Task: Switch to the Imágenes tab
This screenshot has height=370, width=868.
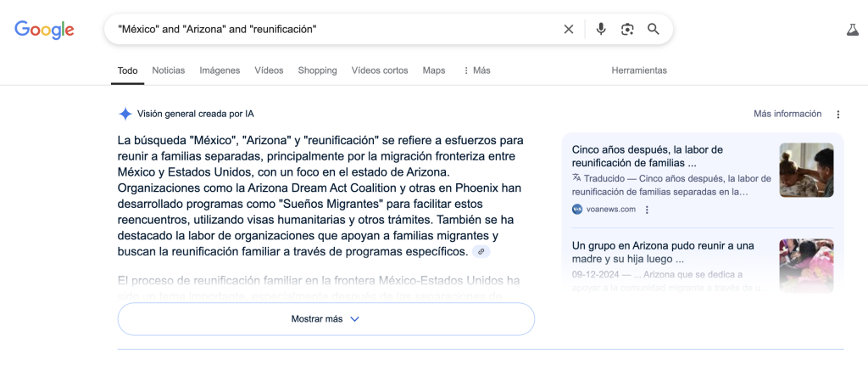Action: click(220, 70)
